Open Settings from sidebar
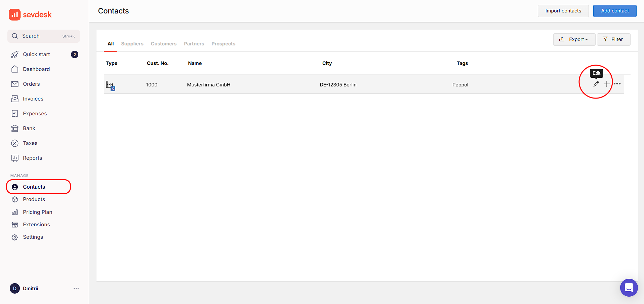Screen dimensions: 644x304 (x=33, y=237)
